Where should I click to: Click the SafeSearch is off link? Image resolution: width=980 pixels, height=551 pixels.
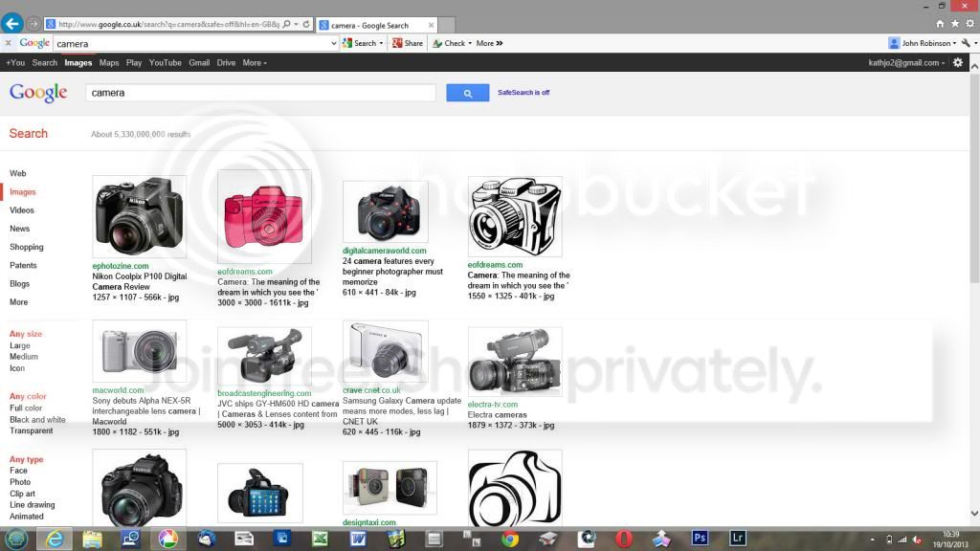coord(523,93)
